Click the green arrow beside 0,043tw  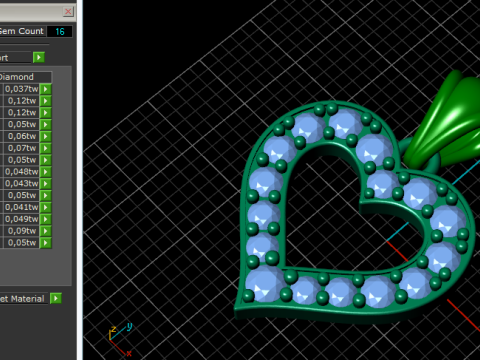[x=46, y=184]
